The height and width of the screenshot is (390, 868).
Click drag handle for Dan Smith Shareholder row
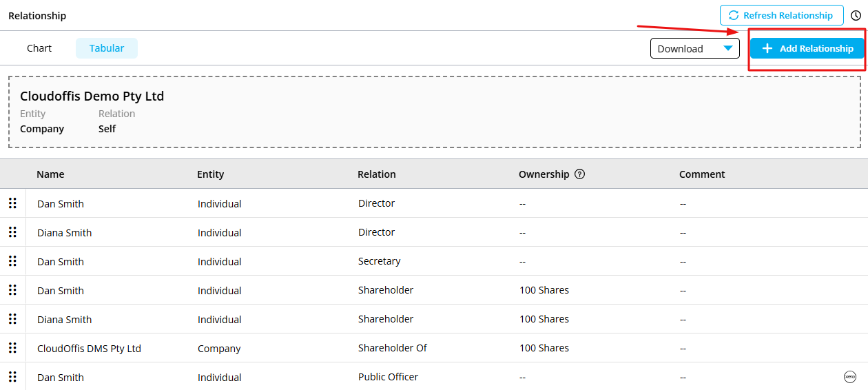(12, 290)
